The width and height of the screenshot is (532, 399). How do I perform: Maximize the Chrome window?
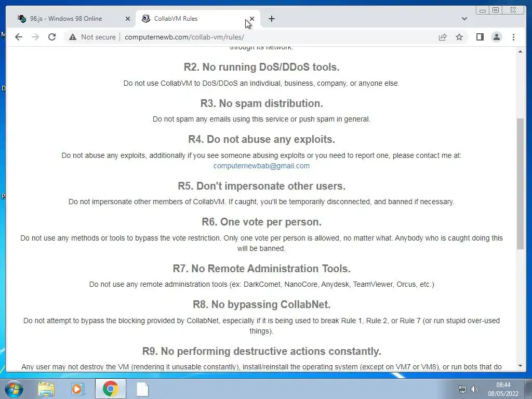tap(495, 10)
